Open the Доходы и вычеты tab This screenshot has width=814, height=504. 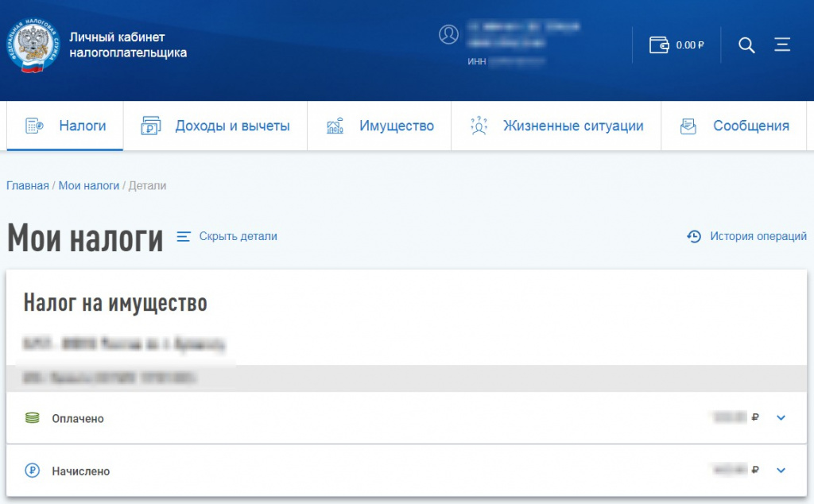[215, 126]
